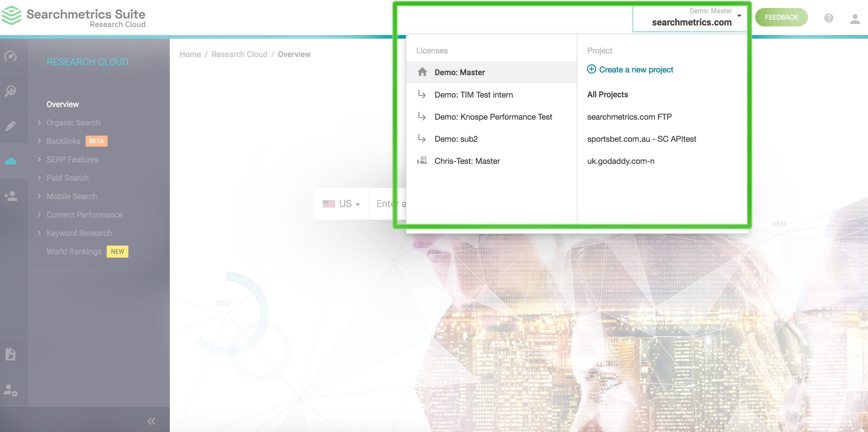The width and height of the screenshot is (868, 432).
Task: Click the plus icon for new project
Action: tap(591, 69)
